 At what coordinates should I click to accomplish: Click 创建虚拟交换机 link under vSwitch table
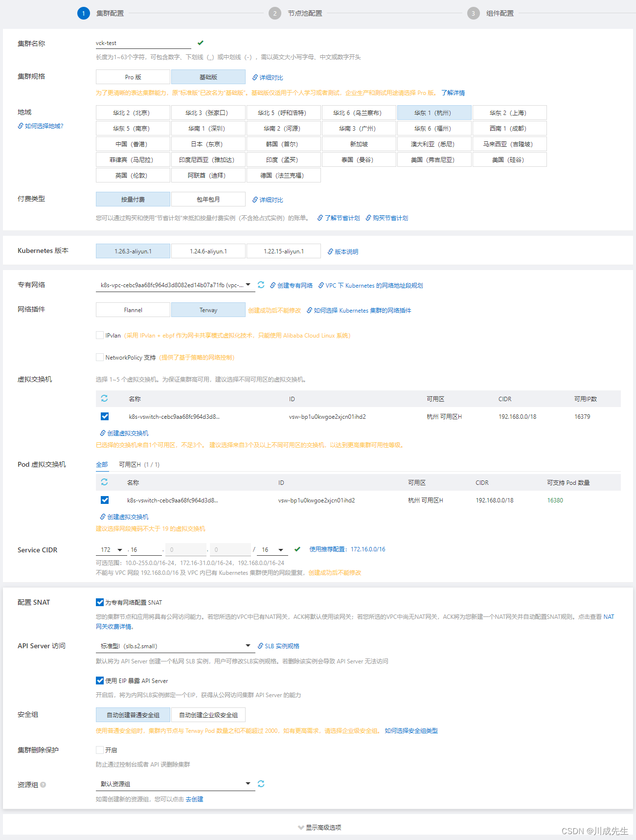(124, 433)
